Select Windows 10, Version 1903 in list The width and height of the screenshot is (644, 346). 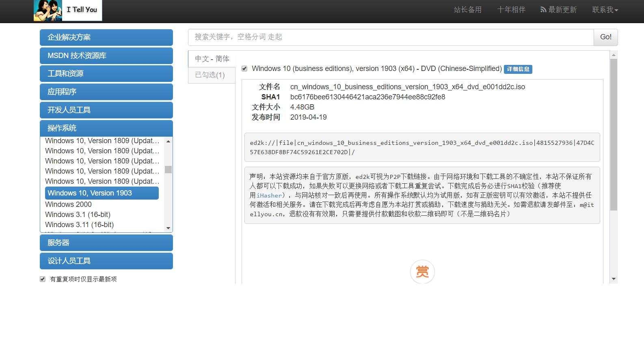tap(102, 193)
